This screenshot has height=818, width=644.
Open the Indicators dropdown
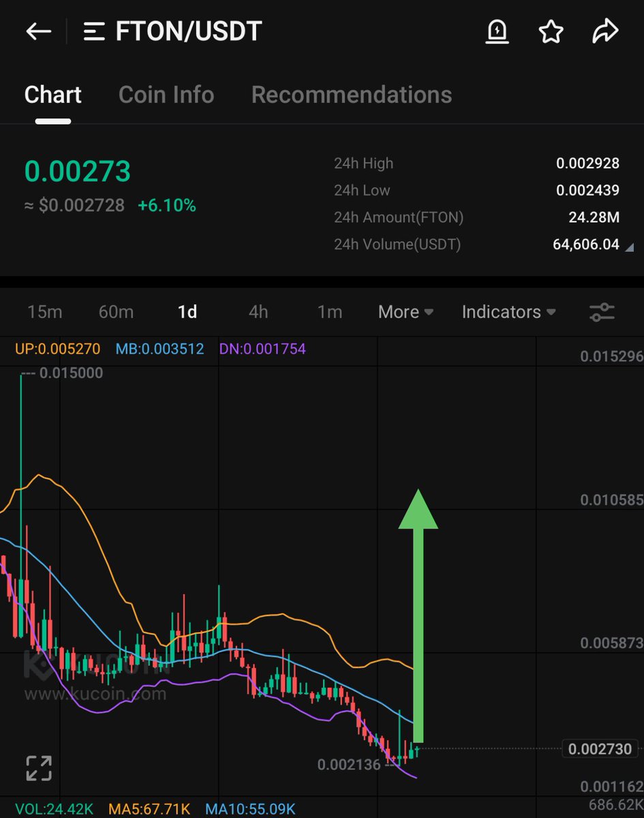click(x=509, y=312)
